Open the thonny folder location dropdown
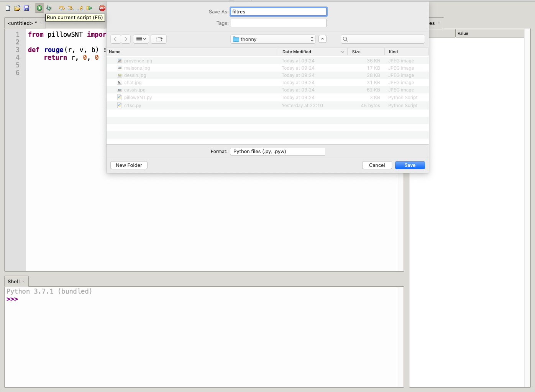 click(273, 39)
